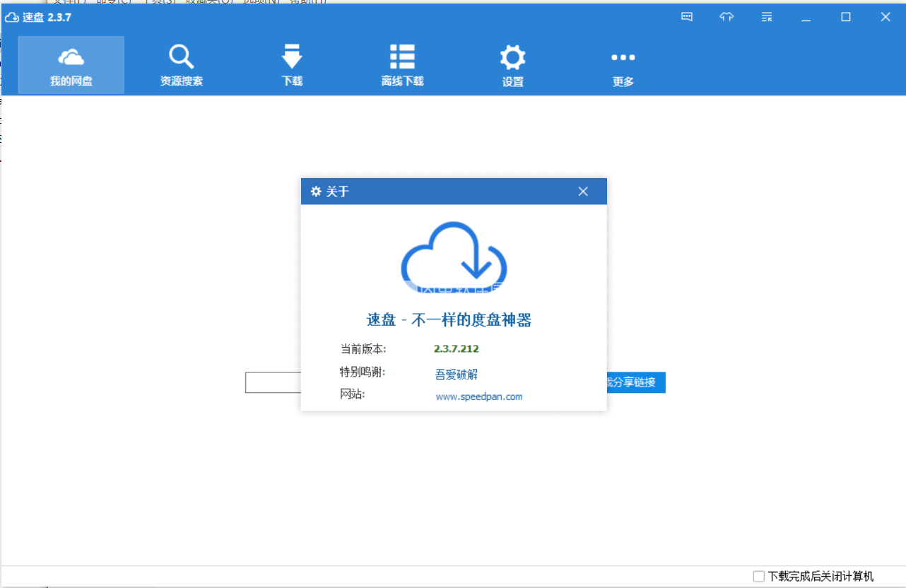Click the 当前版本 label
The image size is (906, 588).
pyautogui.click(x=363, y=349)
